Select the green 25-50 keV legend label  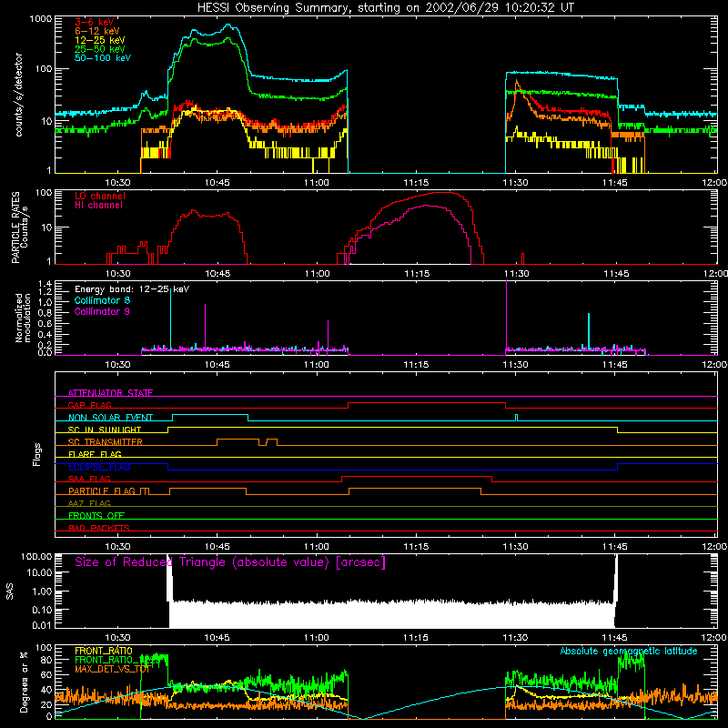[x=100, y=49]
